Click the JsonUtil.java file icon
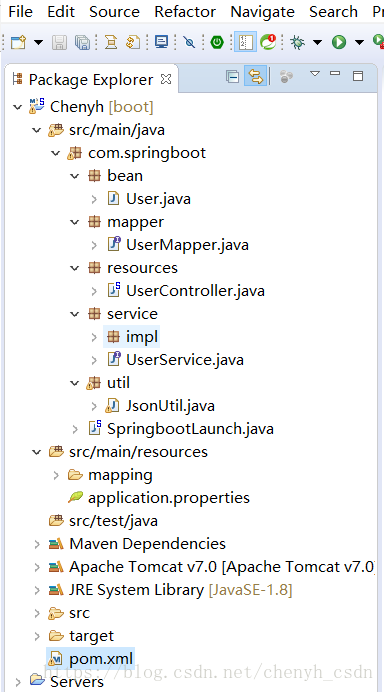The height and width of the screenshot is (692, 384). click(x=113, y=406)
